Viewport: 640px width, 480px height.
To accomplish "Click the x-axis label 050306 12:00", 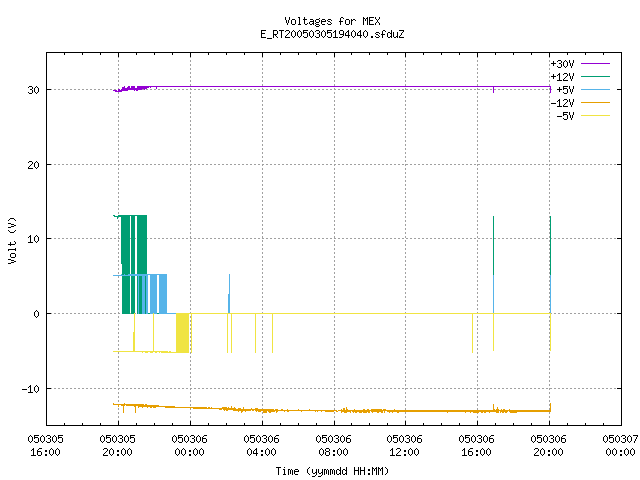I will (x=404, y=446).
